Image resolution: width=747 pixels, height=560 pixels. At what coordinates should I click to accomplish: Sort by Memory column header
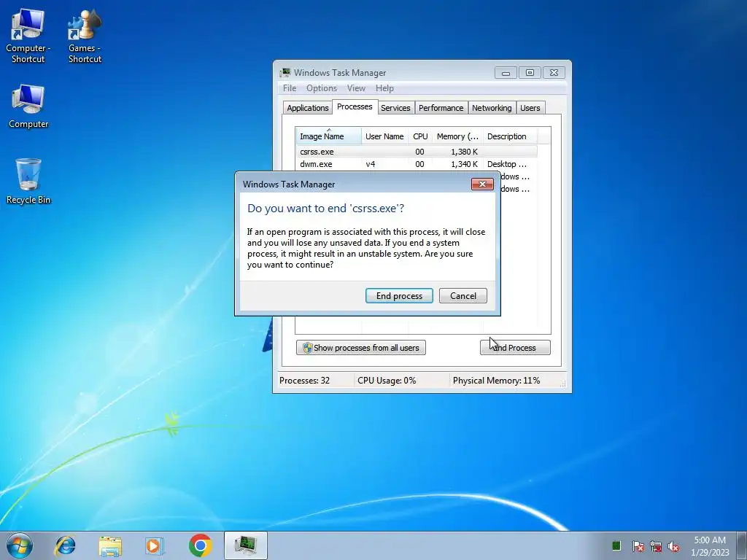pos(457,136)
